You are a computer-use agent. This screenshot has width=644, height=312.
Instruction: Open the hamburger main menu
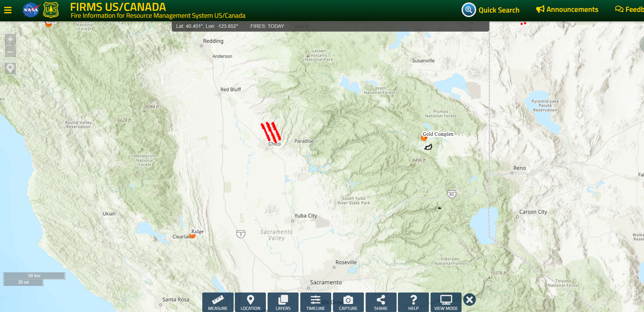pyautogui.click(x=8, y=10)
